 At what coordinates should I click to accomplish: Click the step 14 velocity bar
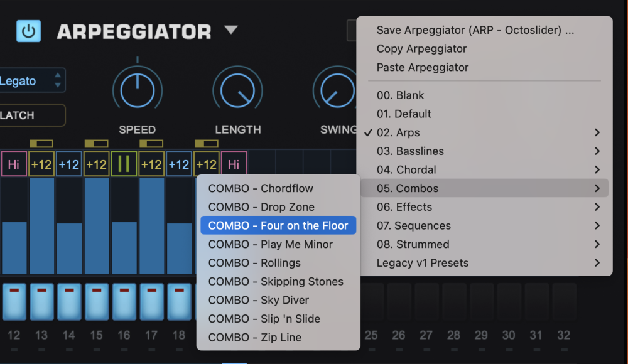pos(69,249)
